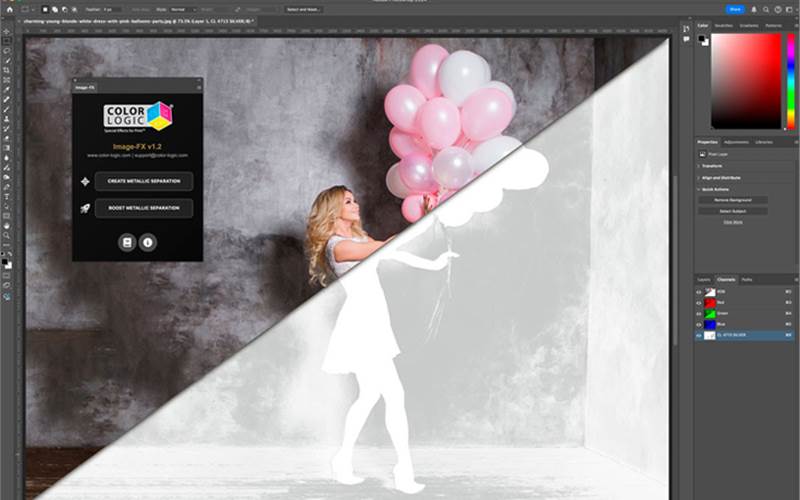Select the Lasso tool
800x500 pixels.
pos(7,51)
